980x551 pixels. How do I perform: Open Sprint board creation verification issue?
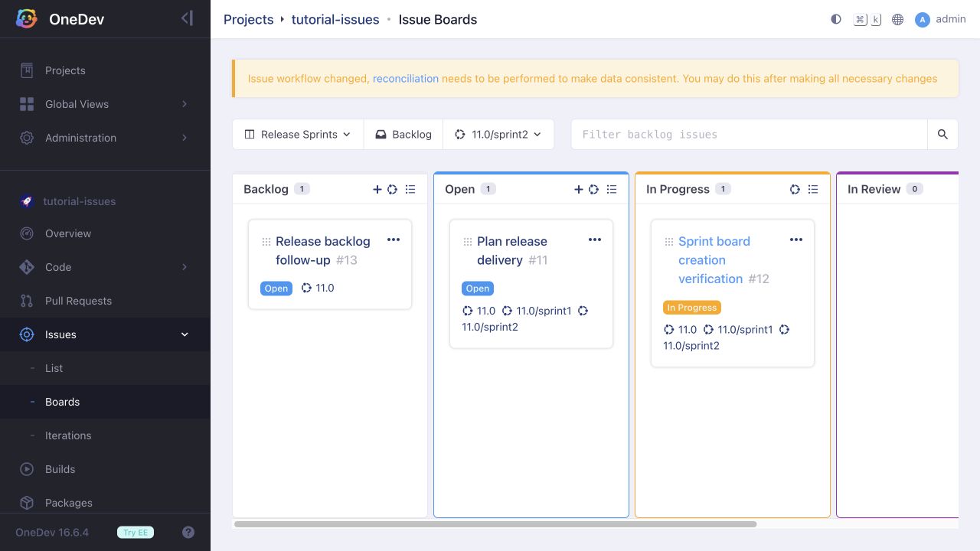[714, 260]
